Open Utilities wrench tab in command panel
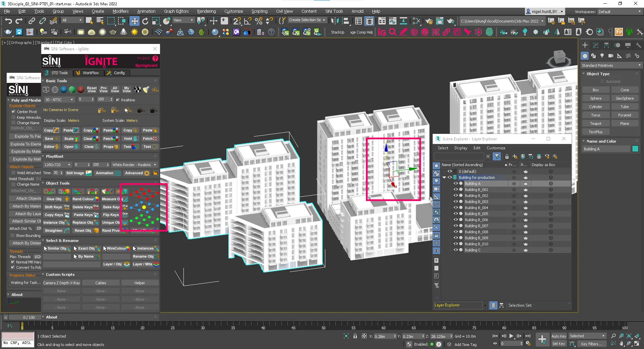This screenshot has width=644, height=349. pos(639,45)
